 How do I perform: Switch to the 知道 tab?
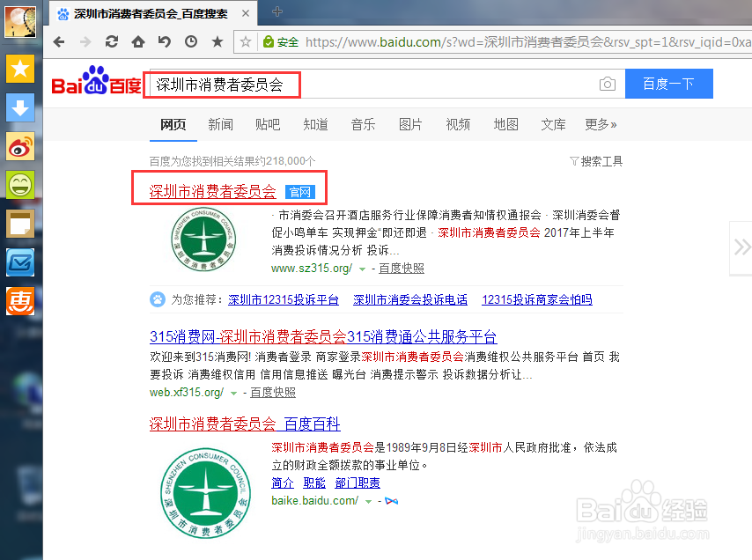point(315,125)
